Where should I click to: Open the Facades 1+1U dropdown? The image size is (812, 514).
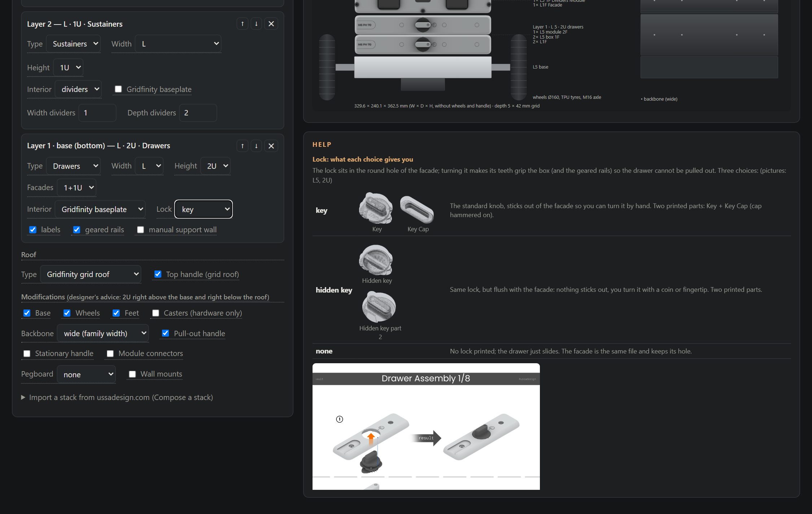(77, 188)
